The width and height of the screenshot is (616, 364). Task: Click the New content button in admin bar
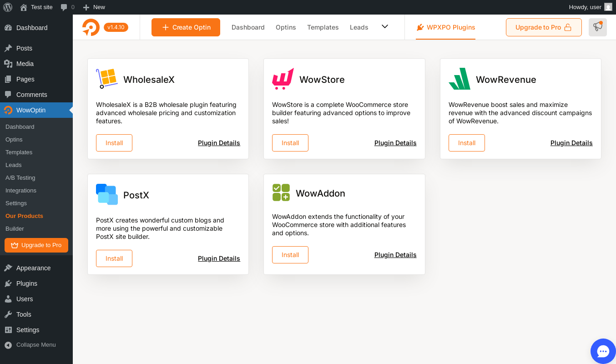coord(94,7)
